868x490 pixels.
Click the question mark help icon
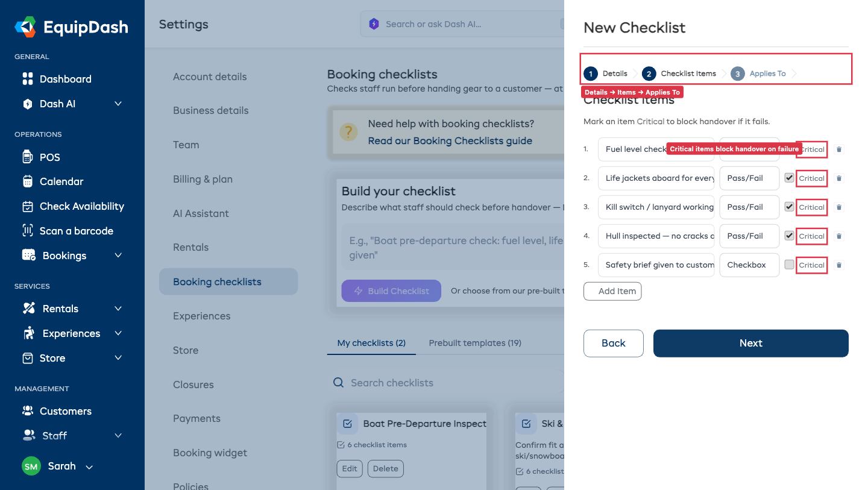point(348,132)
